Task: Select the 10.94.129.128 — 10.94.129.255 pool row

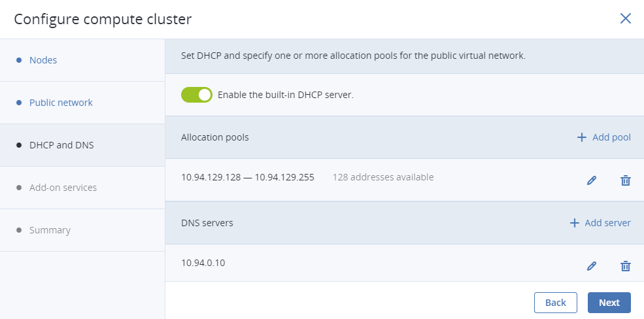Action: 405,180
